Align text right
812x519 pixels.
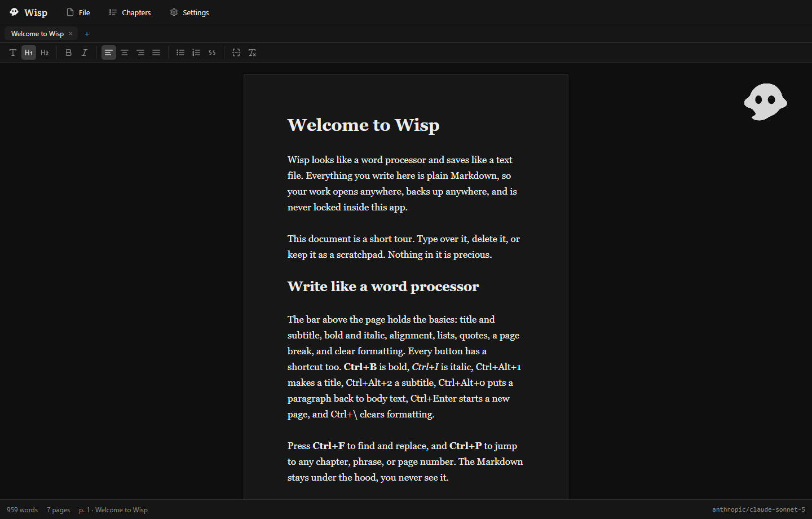pos(140,52)
